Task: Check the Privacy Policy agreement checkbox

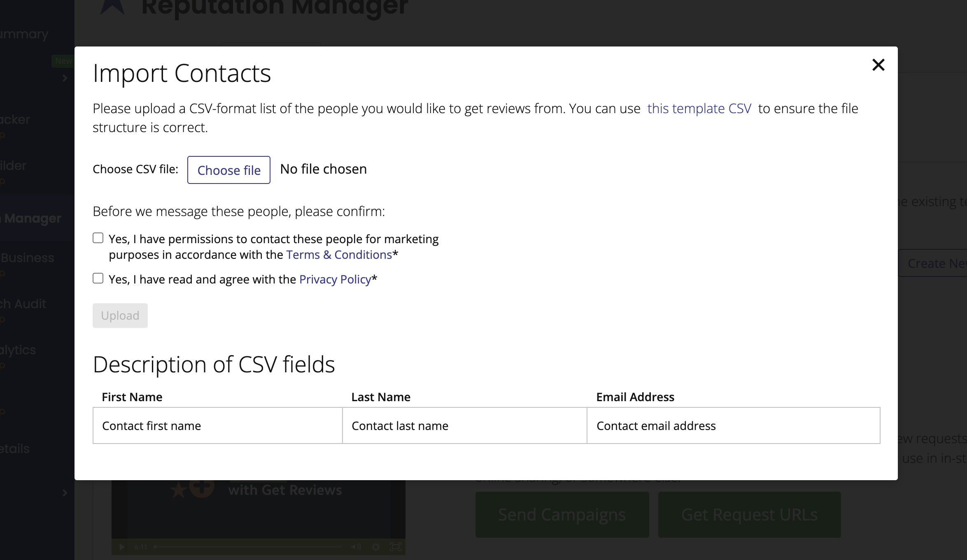Action: [98, 278]
